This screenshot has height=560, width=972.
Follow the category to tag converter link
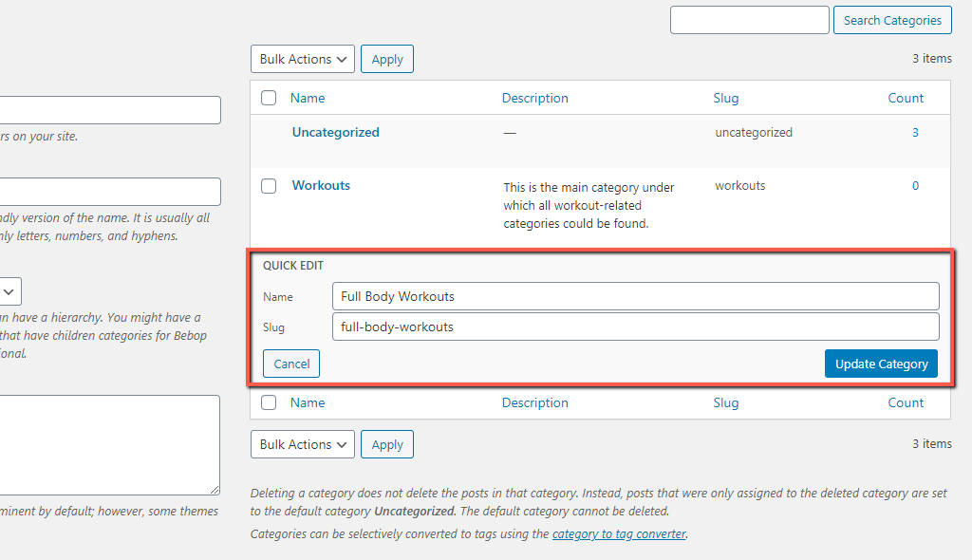tap(619, 534)
